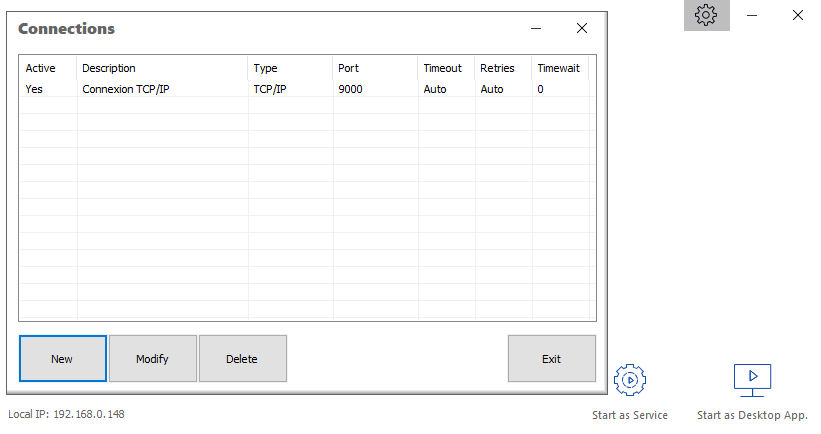Click the Start as Service label

point(630,415)
